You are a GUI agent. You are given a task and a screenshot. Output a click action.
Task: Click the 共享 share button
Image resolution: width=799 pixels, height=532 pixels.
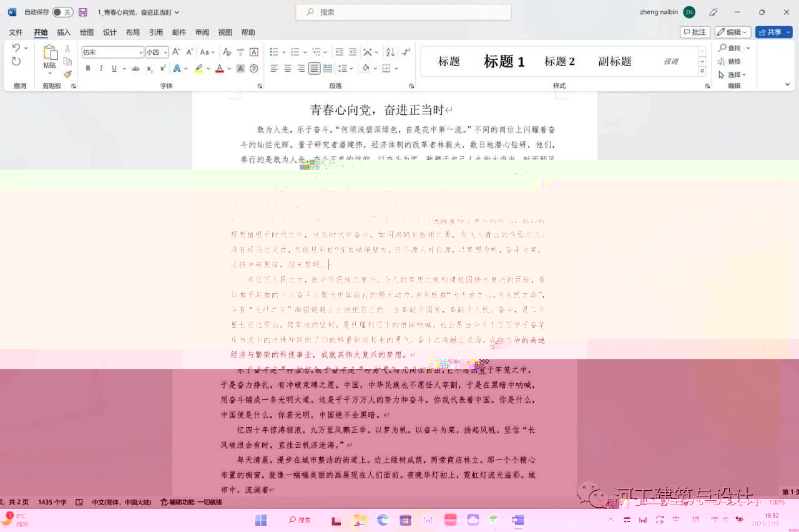pos(773,32)
